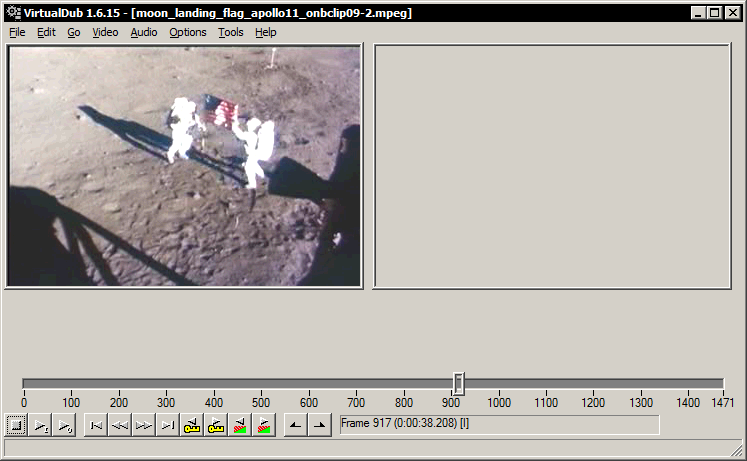Click the timeline slider thumb
Image resolution: width=747 pixels, height=461 pixels.
coord(458,383)
